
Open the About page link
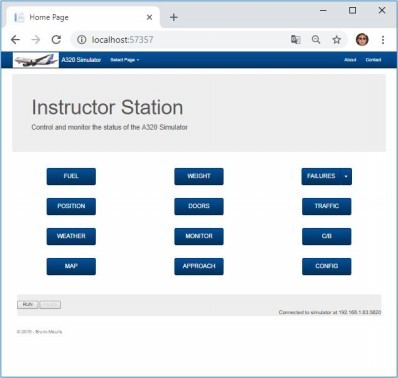click(x=350, y=60)
